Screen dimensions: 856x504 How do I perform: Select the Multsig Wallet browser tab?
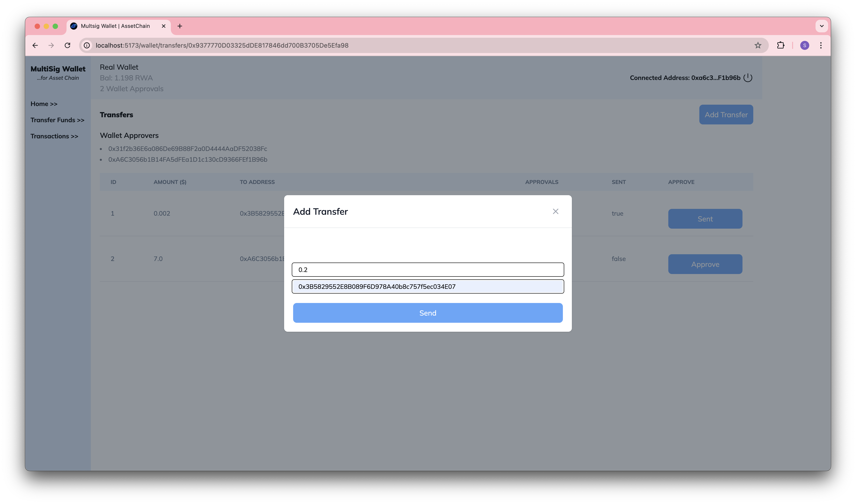pos(115,26)
